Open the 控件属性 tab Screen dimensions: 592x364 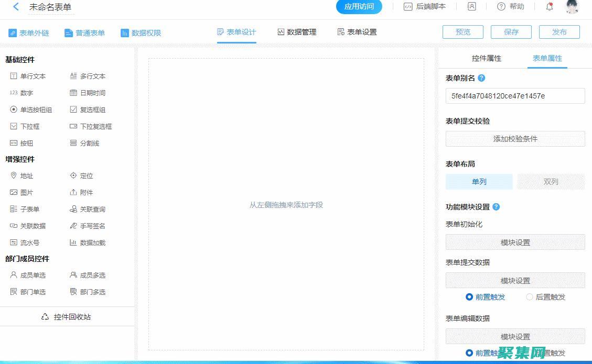pyautogui.click(x=486, y=58)
